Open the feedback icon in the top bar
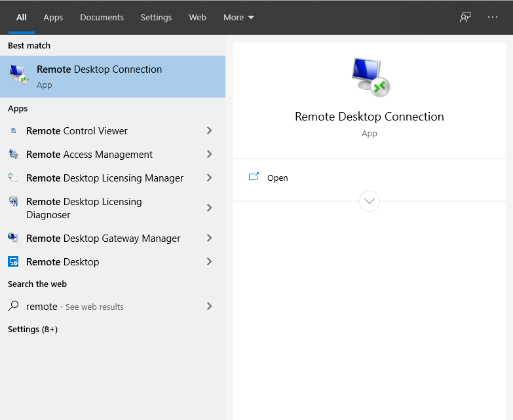 pyautogui.click(x=465, y=17)
